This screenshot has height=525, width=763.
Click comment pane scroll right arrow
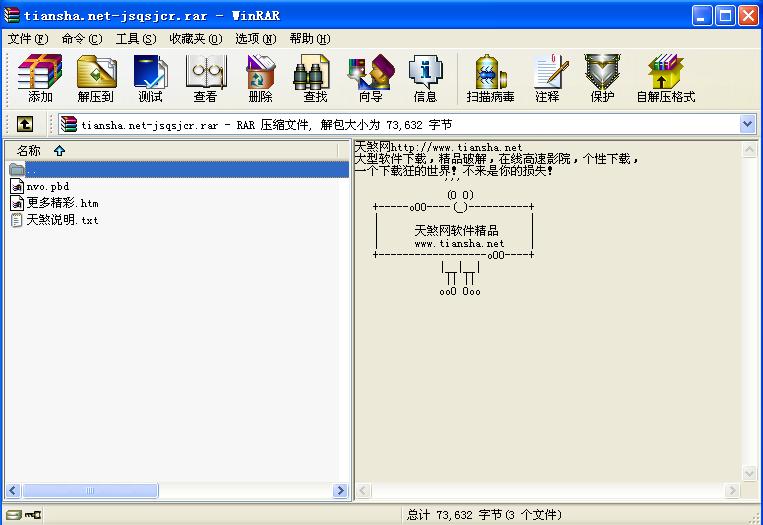point(731,490)
